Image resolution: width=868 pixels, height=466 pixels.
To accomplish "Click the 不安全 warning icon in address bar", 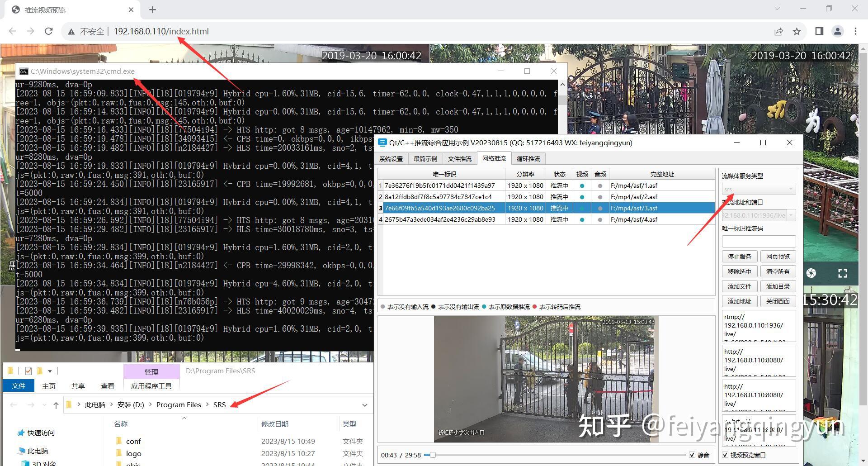I will [x=71, y=31].
